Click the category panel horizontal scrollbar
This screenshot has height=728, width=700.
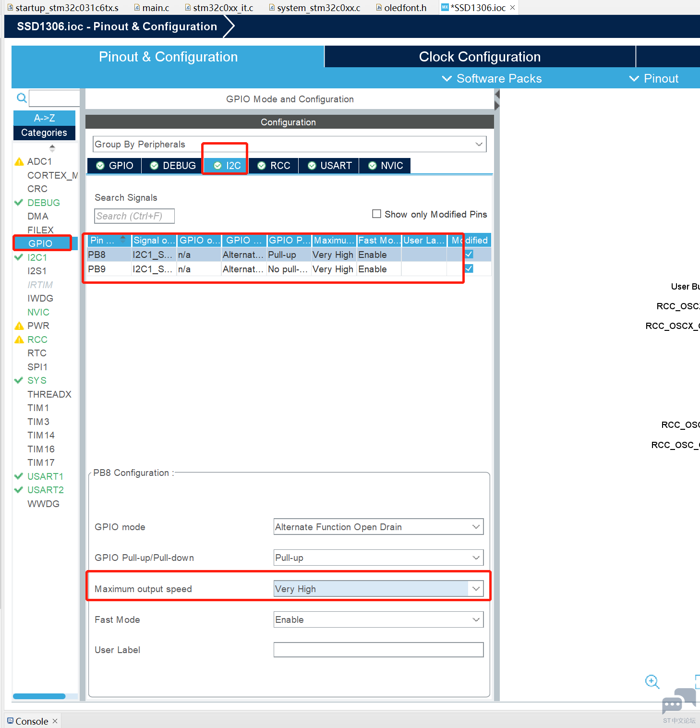[39, 696]
